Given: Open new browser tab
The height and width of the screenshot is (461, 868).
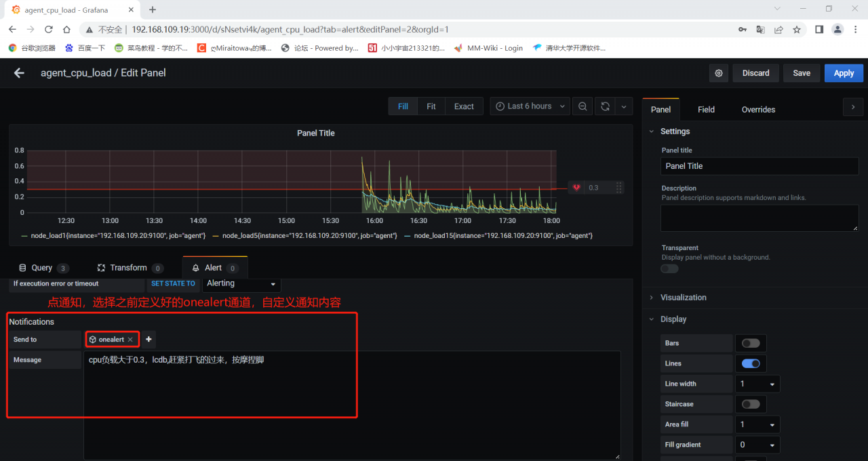Looking at the screenshot, I should point(153,9).
